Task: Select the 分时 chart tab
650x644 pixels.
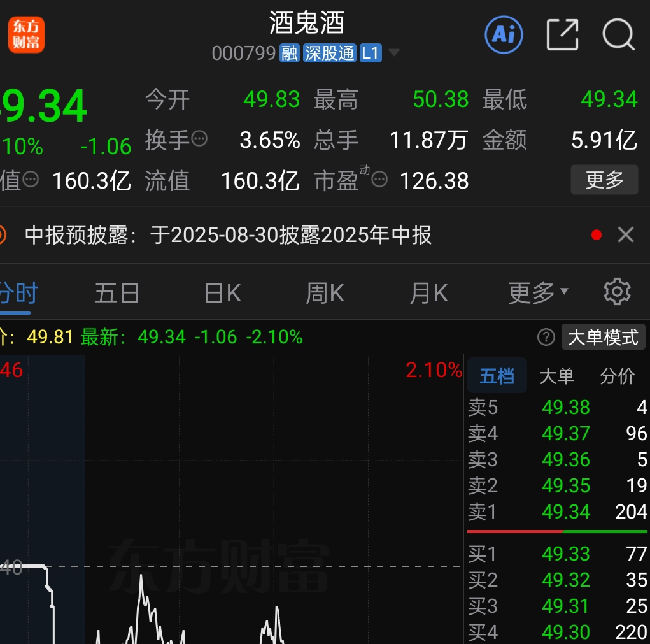Action: (x=18, y=293)
